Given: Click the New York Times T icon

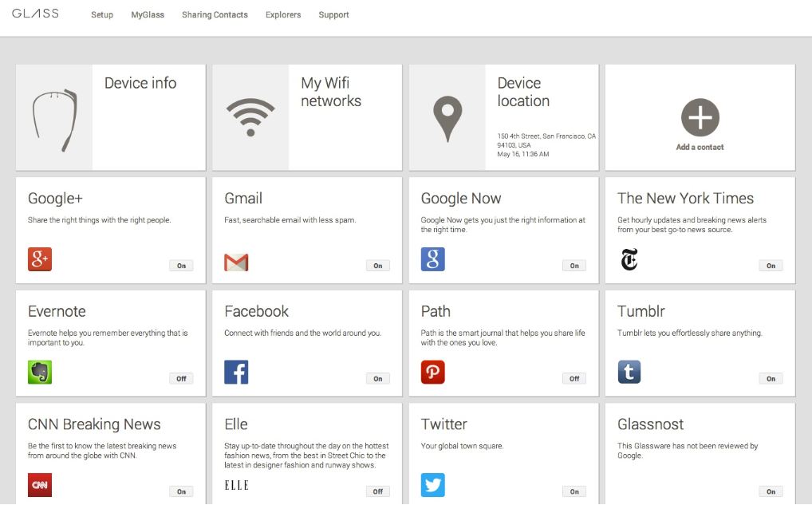Looking at the screenshot, I should pos(629,259).
